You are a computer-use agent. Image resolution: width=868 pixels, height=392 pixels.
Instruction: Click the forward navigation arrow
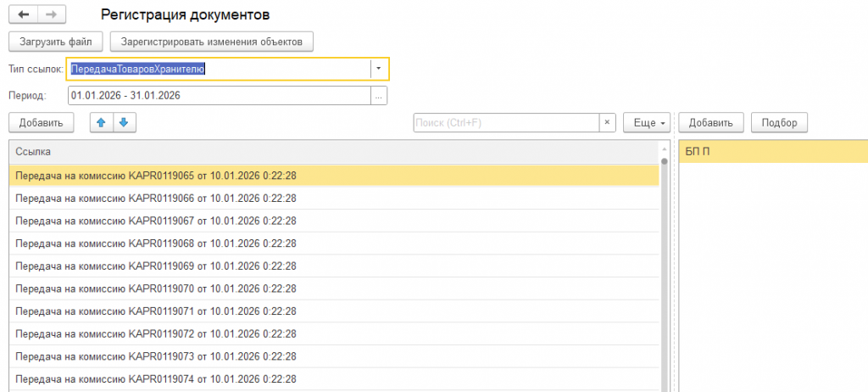[x=52, y=15]
